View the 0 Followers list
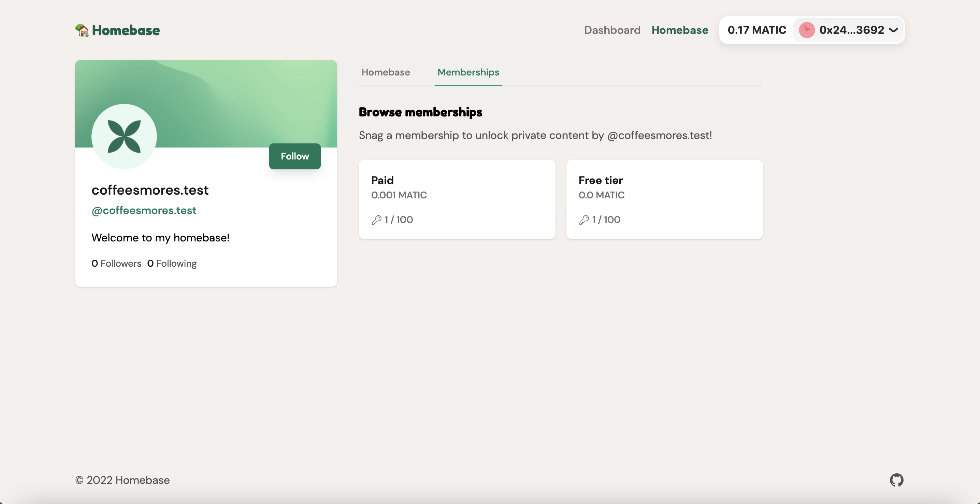Viewport: 980px width, 504px height. (x=116, y=263)
